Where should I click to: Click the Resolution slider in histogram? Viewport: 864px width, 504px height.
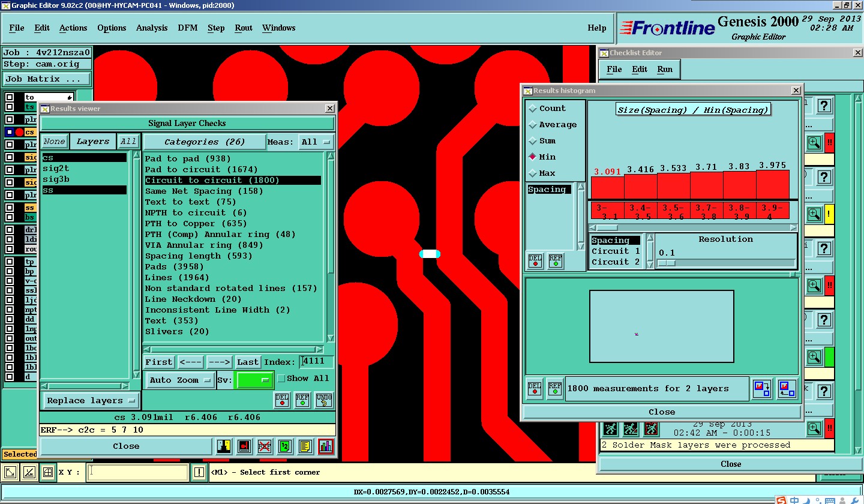click(x=726, y=263)
